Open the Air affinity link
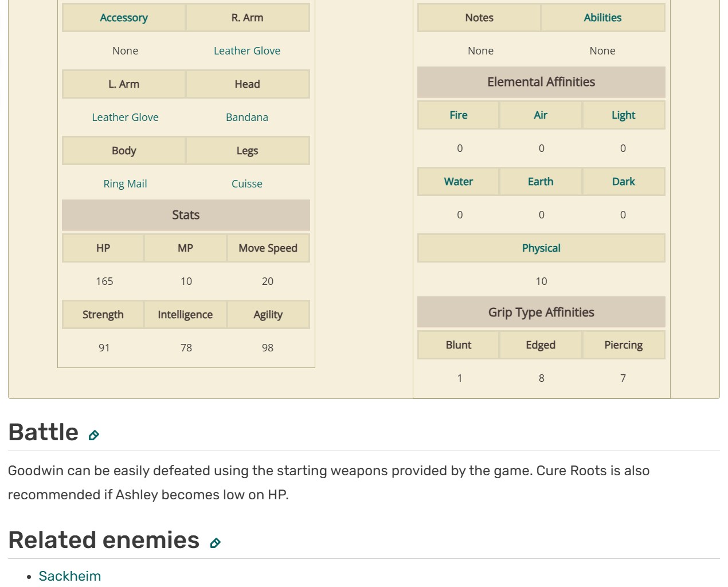Screen dimensions: 728x587 pos(541,115)
